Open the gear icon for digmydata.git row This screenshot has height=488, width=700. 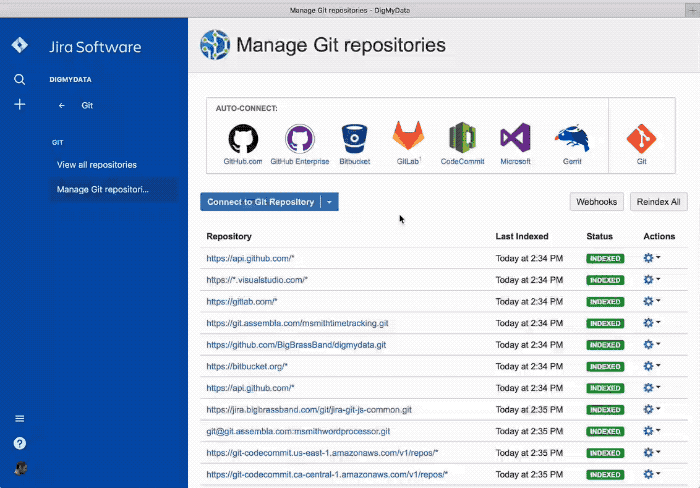click(651, 344)
